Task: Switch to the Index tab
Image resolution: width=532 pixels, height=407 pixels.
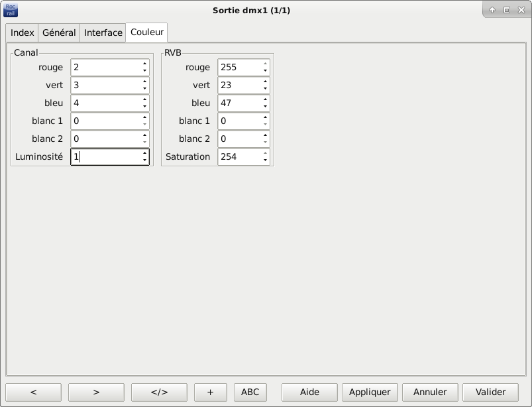Action: 23,32
